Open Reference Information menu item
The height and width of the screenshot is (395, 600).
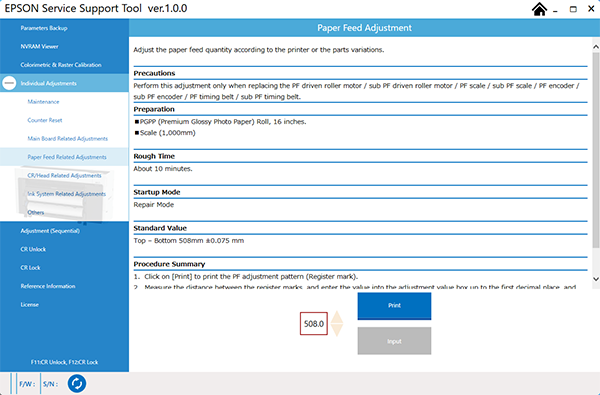48,286
